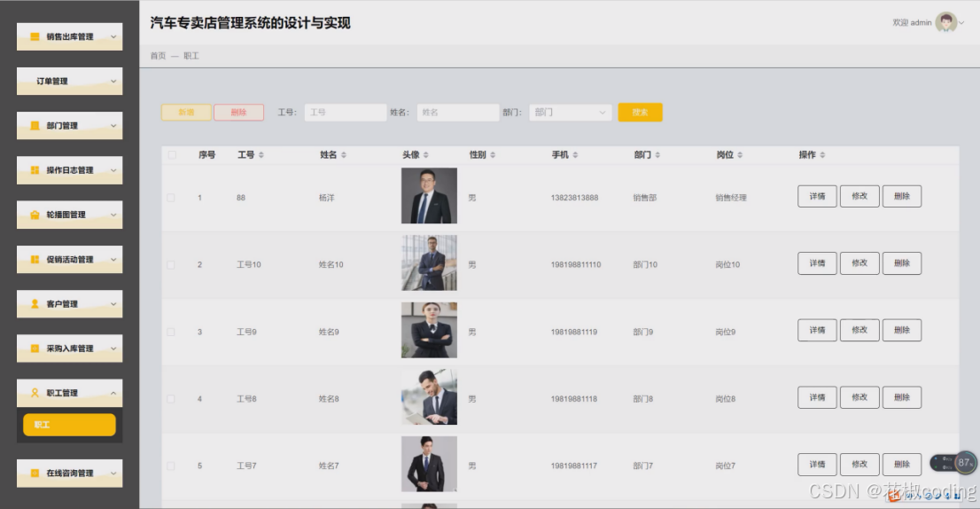The width and height of the screenshot is (980, 509).
Task: Collapse the 职工管理 menu chevron
Action: coord(113,393)
